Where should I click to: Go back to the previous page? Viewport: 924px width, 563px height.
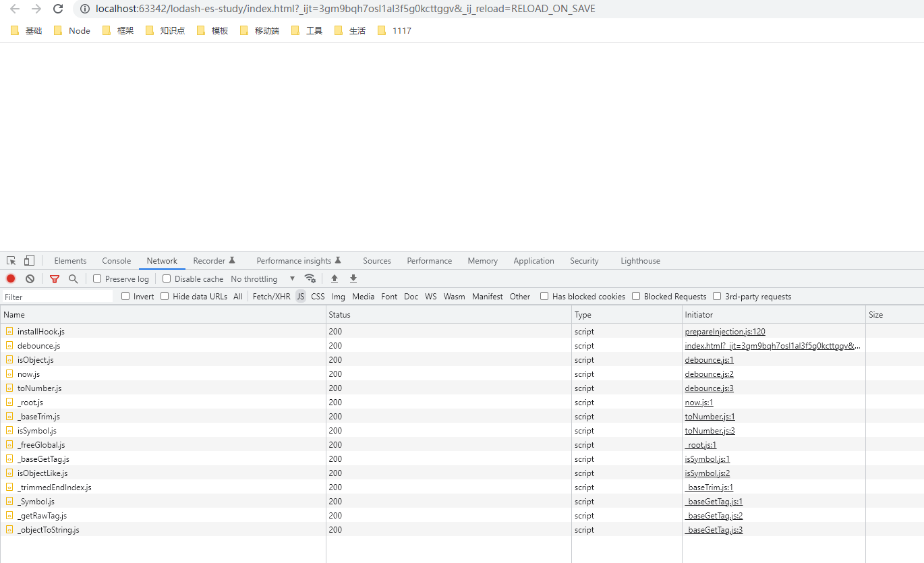click(14, 9)
